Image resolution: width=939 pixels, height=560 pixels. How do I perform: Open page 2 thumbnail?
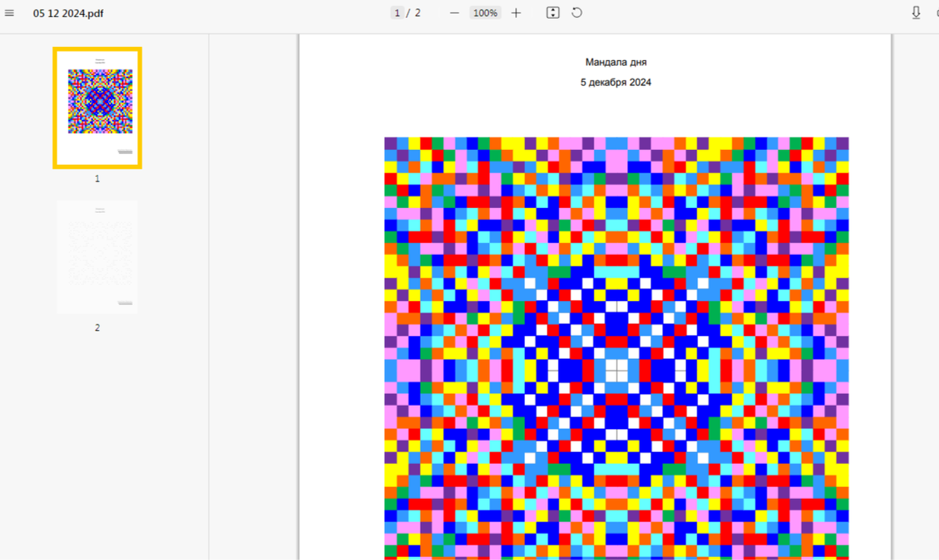tap(97, 257)
